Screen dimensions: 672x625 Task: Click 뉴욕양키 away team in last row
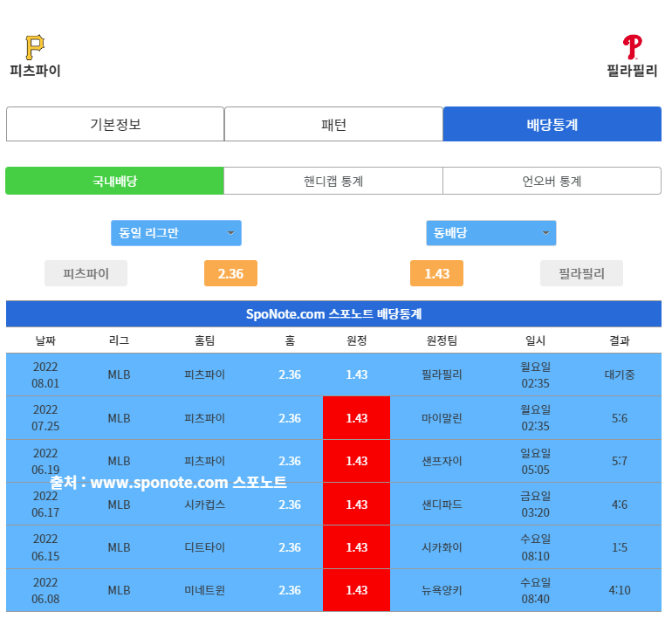[x=441, y=590]
